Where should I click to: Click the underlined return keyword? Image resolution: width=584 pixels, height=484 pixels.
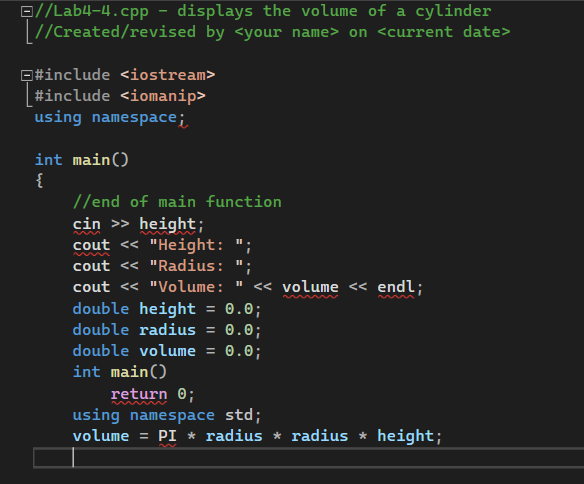click(x=139, y=394)
